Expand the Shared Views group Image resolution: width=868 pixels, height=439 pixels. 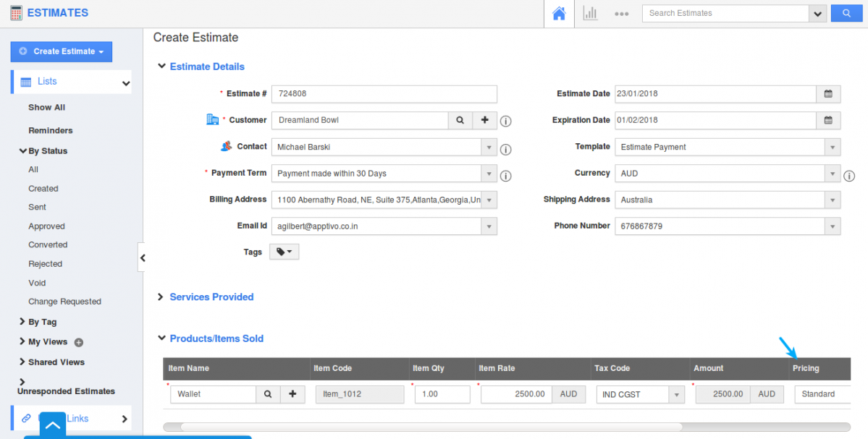[22, 362]
